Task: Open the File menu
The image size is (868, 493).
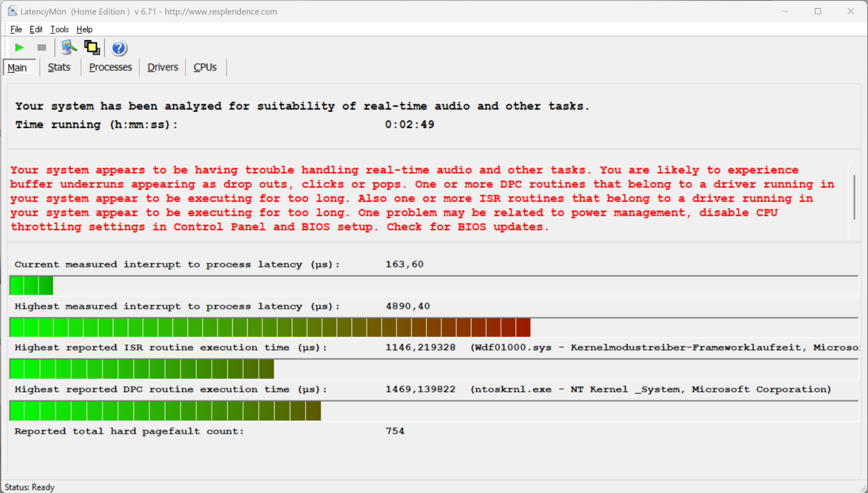Action: pos(16,29)
